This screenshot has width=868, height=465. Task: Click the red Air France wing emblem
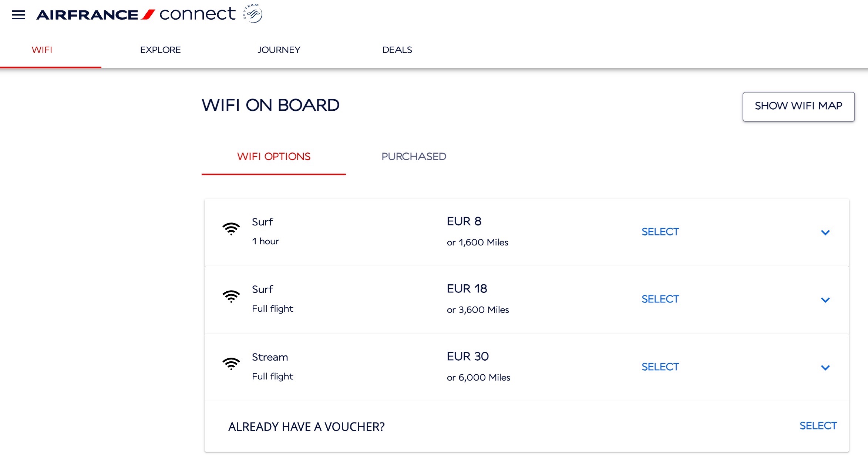148,14
